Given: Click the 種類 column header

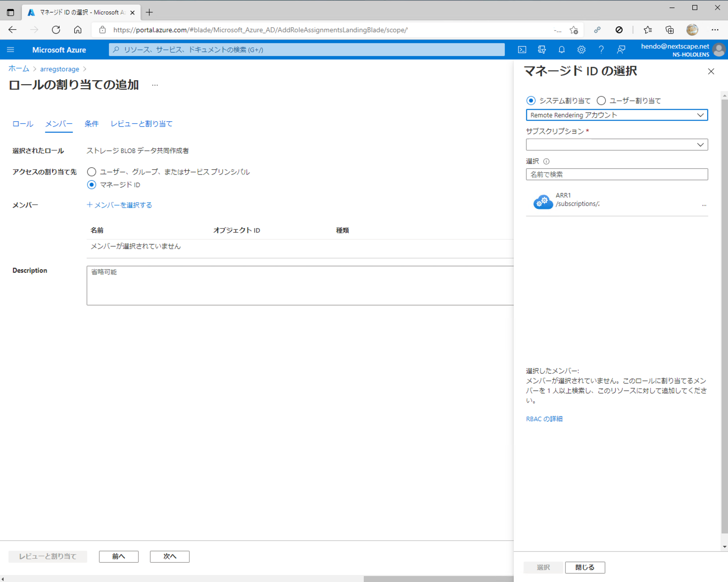Looking at the screenshot, I should point(342,230).
